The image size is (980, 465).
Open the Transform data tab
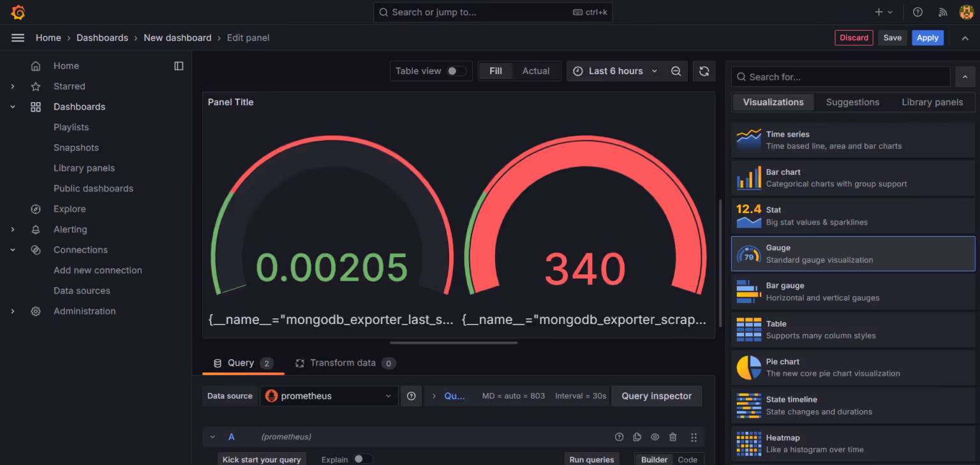click(x=345, y=363)
